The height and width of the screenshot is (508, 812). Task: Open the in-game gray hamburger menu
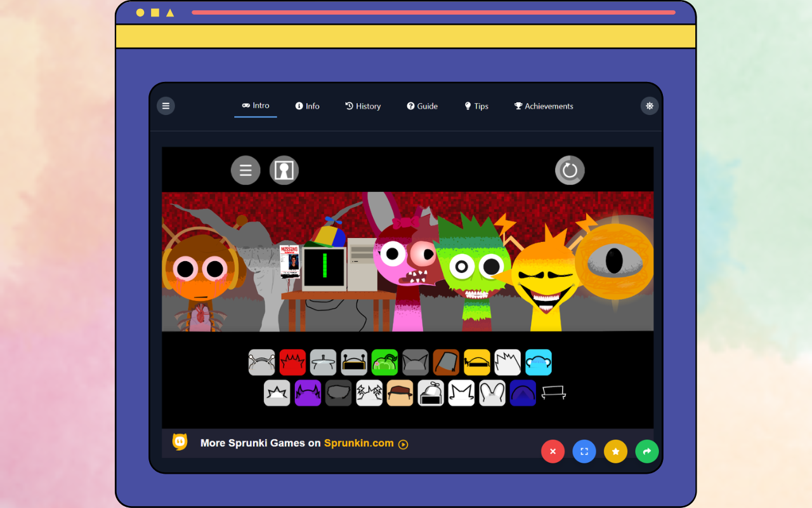(246, 170)
